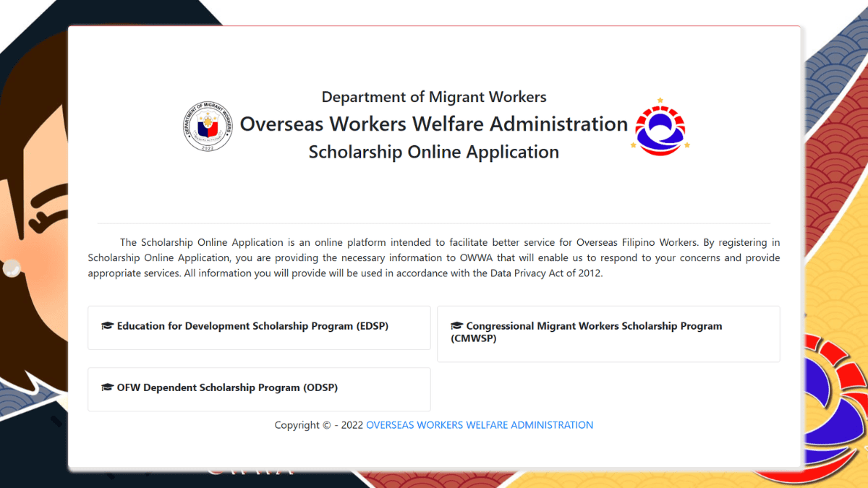Click the 'Copyright © - 2022' text
This screenshot has height=488, width=868.
tap(319, 425)
